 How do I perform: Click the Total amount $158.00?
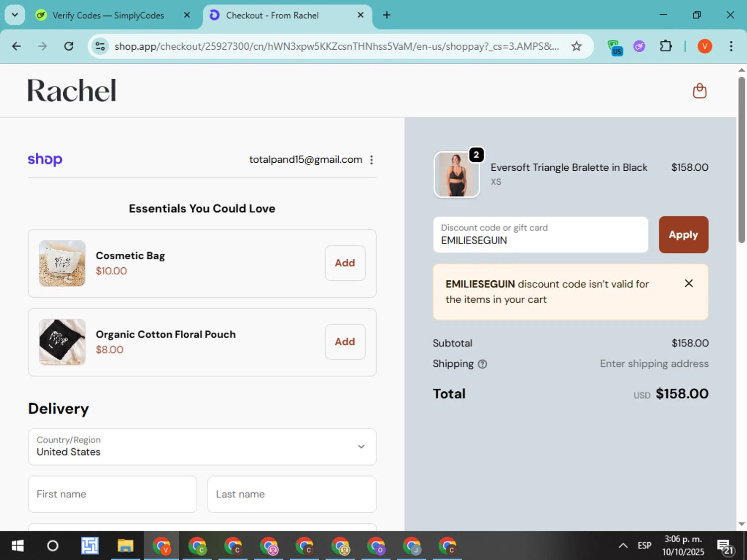682,394
